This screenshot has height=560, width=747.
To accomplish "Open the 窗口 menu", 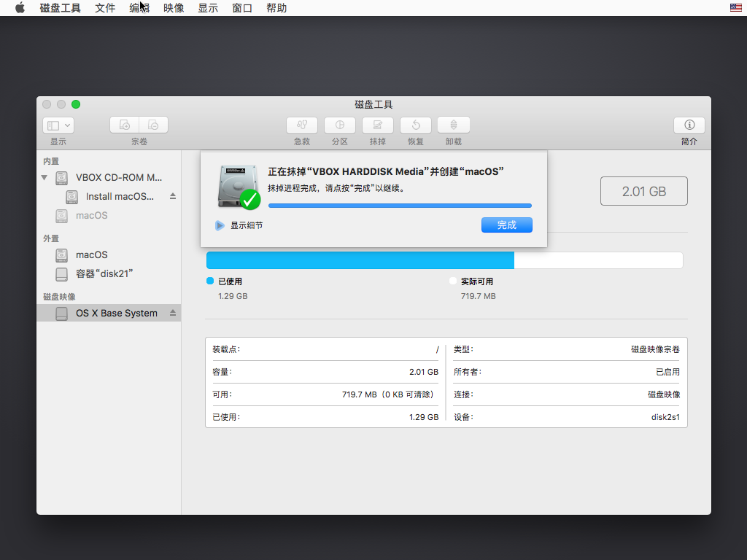I will 242,8.
